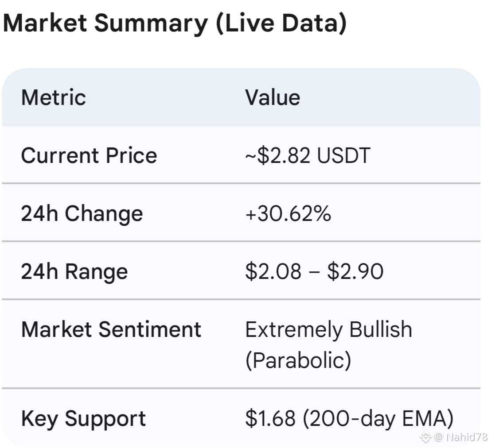The height and width of the screenshot is (448, 491).
Task: Click the (Live Data) part of title
Action: (281, 23)
